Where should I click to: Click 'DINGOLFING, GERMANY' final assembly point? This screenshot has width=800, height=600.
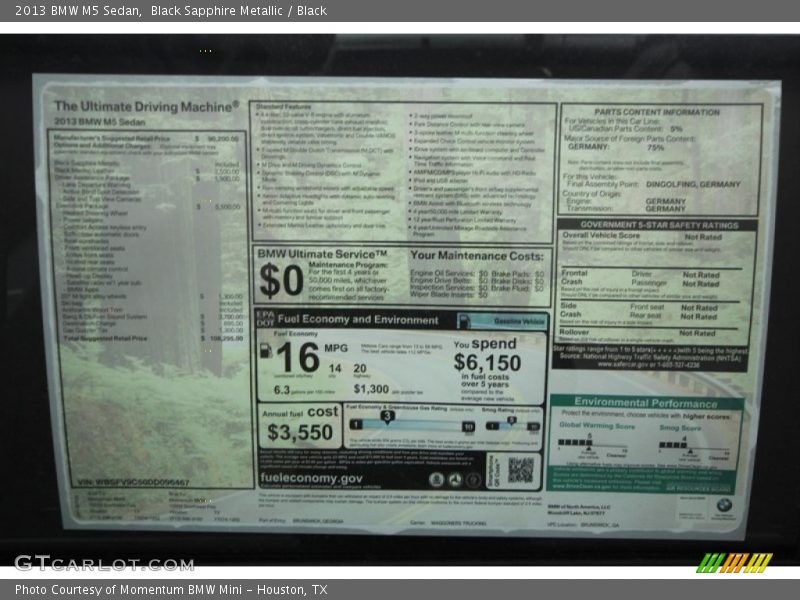point(693,184)
